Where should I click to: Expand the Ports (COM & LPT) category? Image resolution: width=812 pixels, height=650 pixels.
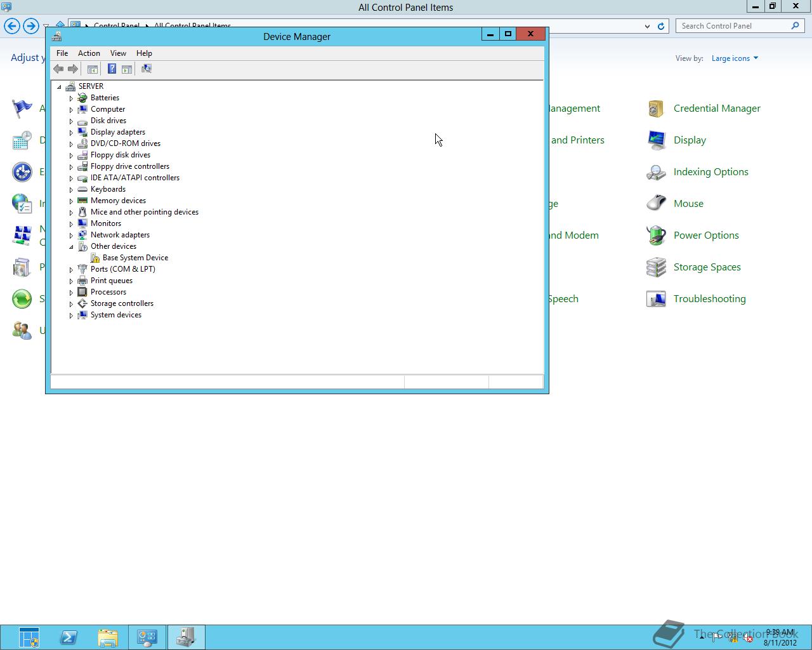71,269
